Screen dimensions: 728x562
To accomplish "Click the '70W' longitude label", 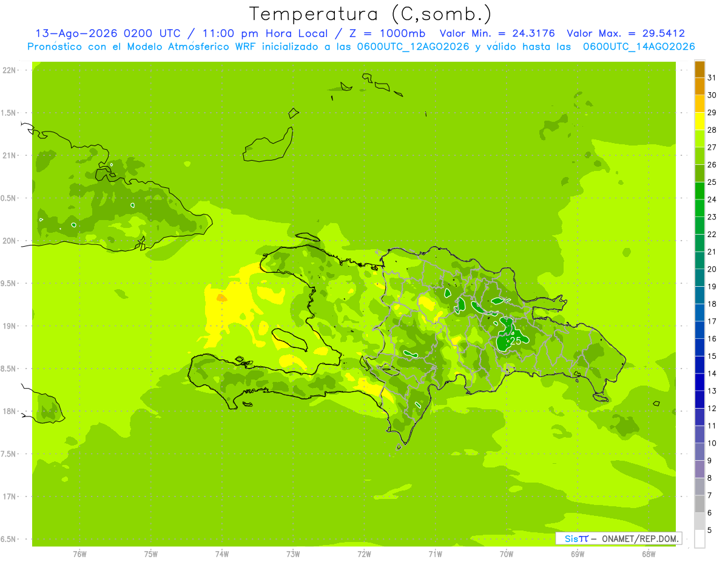I will [x=507, y=554].
